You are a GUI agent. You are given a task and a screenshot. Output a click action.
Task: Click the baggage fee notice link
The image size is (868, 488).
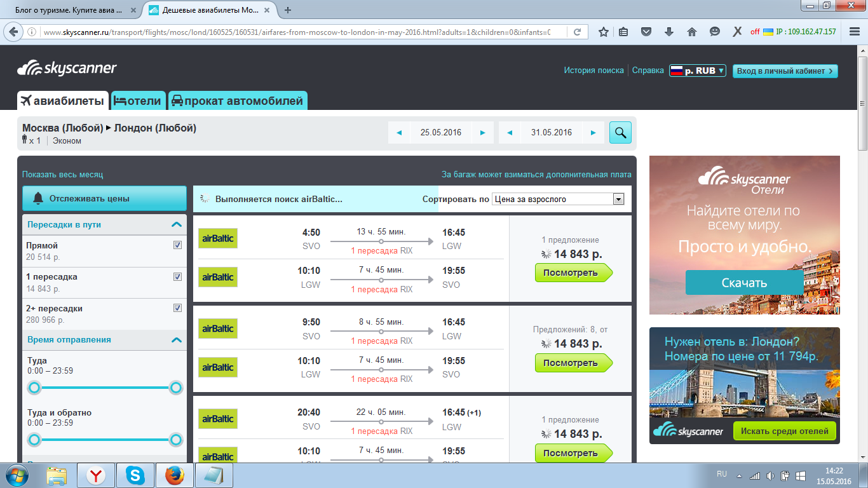point(537,174)
